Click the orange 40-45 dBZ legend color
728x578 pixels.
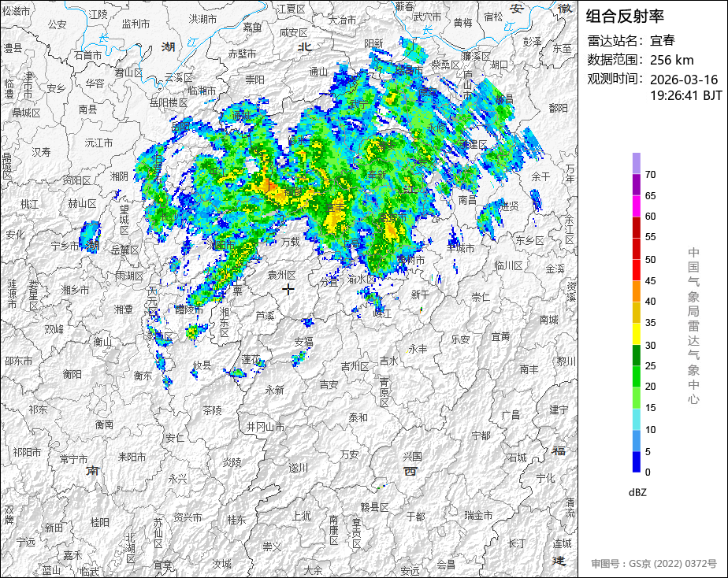coord(636,291)
